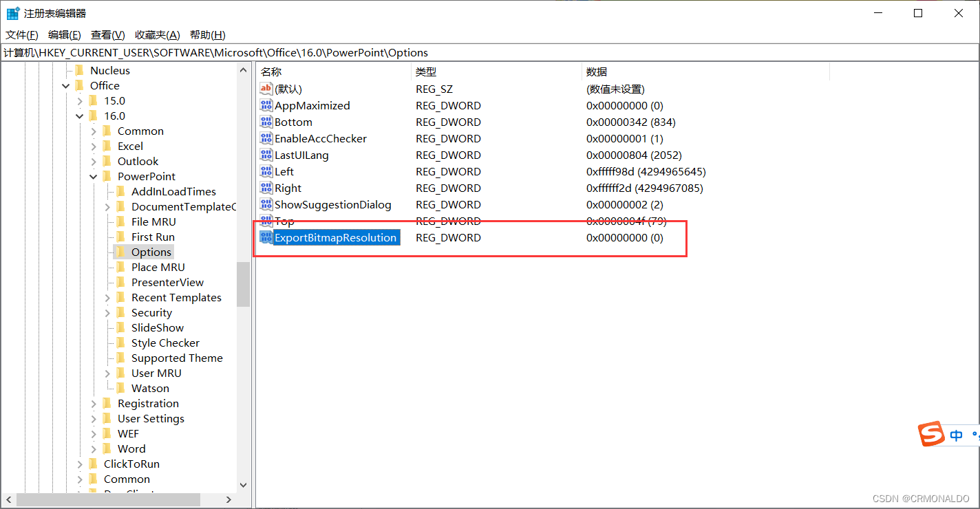The width and height of the screenshot is (980, 509).
Task: Click the Nucleus folder icon
Action: click(x=79, y=70)
